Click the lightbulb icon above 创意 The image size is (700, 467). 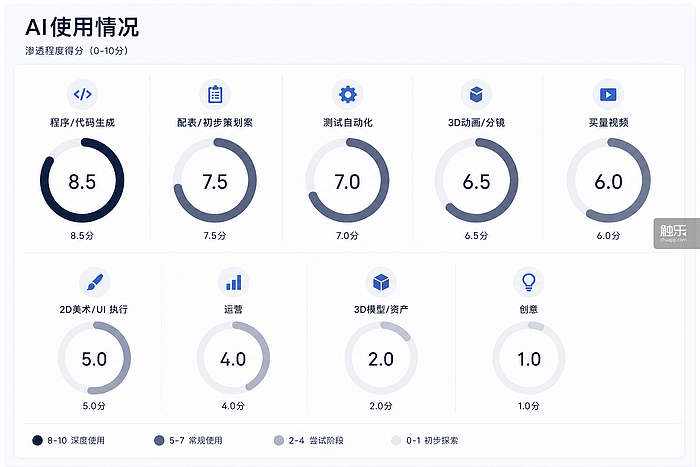pos(529,282)
